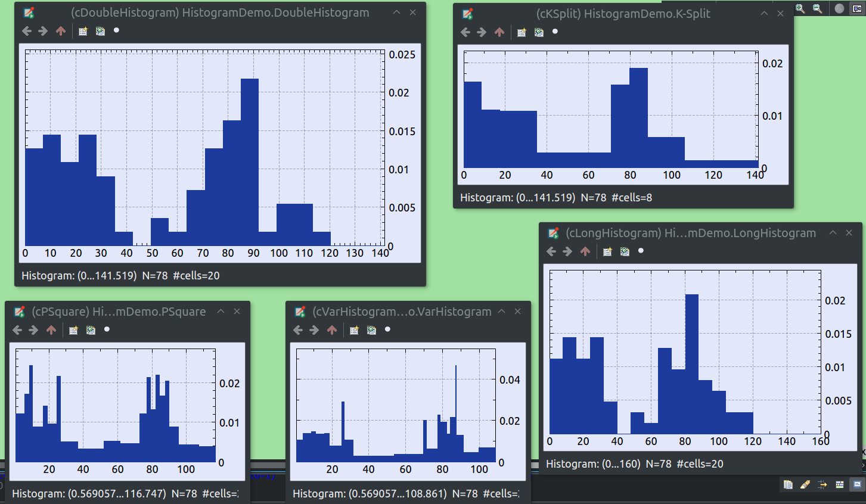Click the LongHistogram window menu icon

[x=553, y=233]
